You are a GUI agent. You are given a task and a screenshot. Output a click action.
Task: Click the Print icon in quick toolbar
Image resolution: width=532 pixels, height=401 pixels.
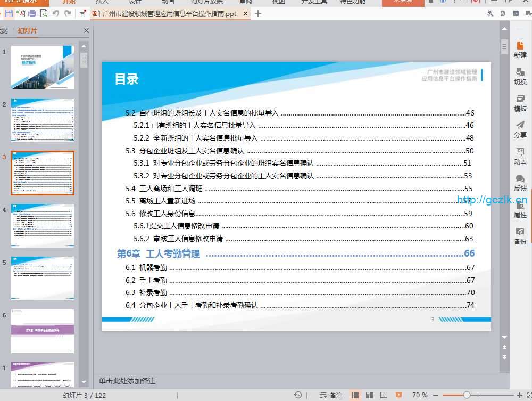pyautogui.click(x=32, y=13)
